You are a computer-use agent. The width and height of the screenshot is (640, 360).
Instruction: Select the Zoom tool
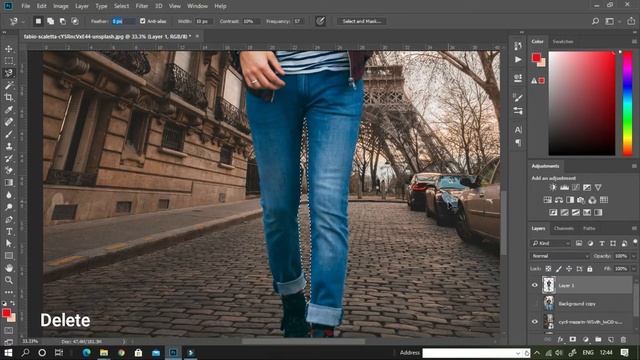(x=9, y=280)
